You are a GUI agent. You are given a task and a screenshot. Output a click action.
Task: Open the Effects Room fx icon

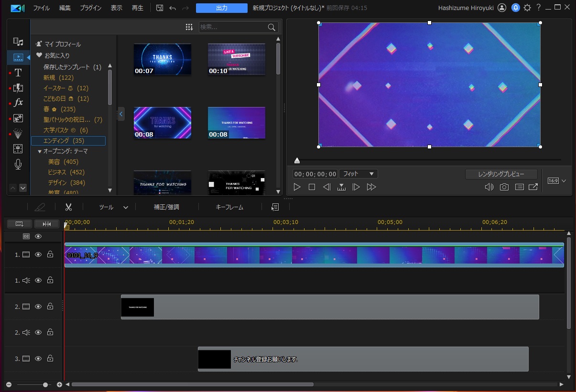click(x=18, y=103)
